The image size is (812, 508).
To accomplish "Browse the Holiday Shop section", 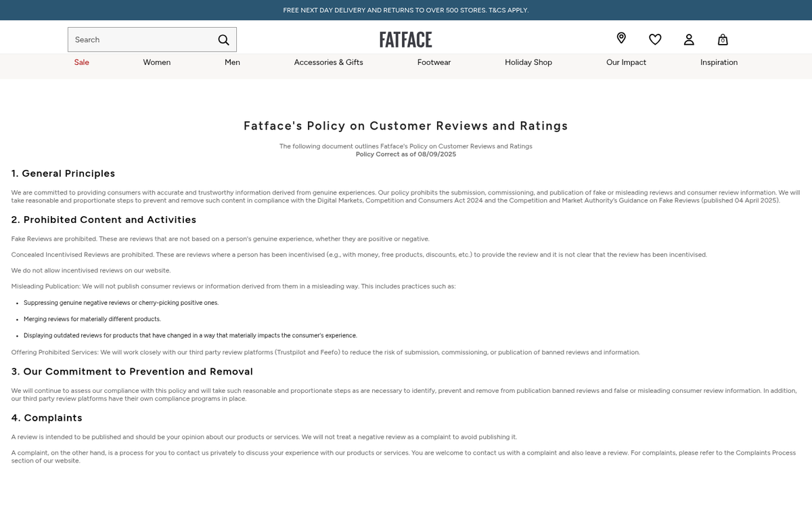I will point(528,62).
